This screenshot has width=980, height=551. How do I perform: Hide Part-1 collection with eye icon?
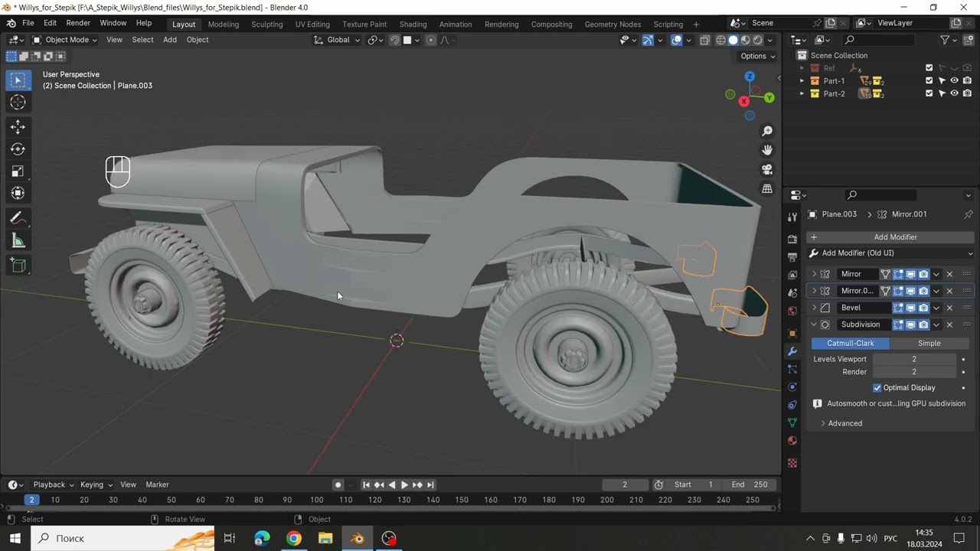click(x=954, y=80)
